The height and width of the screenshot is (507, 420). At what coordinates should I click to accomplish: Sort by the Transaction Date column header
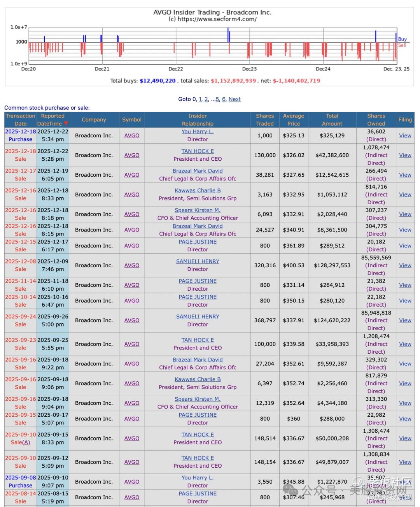click(21, 120)
